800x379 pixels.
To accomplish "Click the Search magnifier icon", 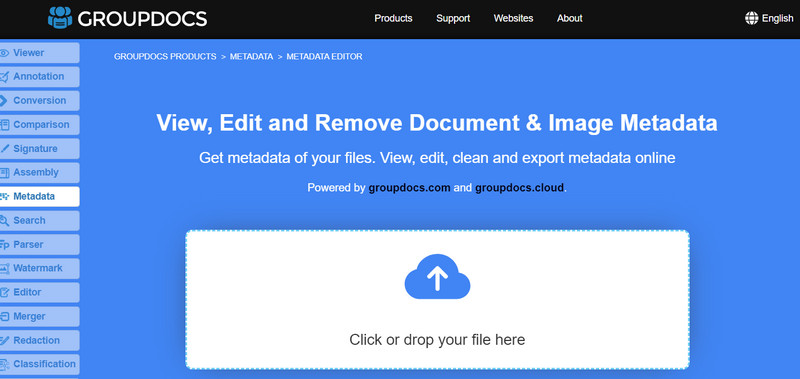I will coord(5,221).
